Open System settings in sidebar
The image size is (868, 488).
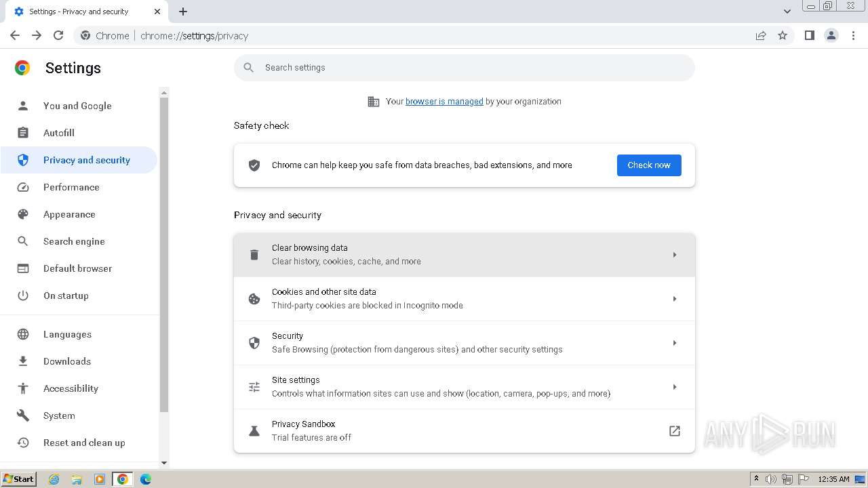coord(79,415)
